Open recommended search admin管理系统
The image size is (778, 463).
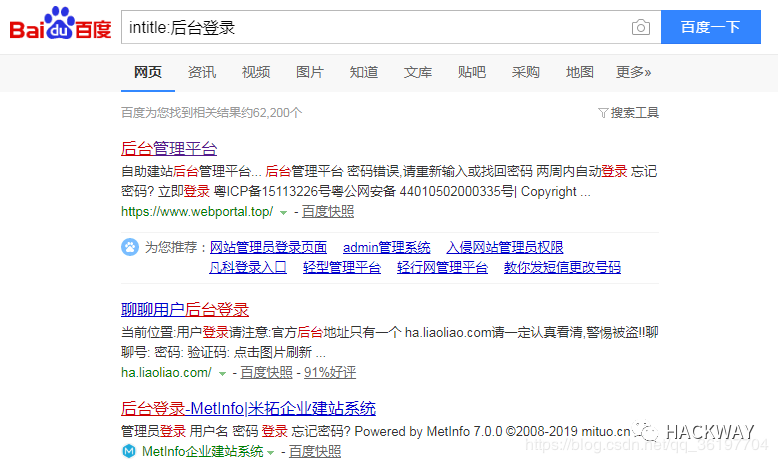[387, 247]
